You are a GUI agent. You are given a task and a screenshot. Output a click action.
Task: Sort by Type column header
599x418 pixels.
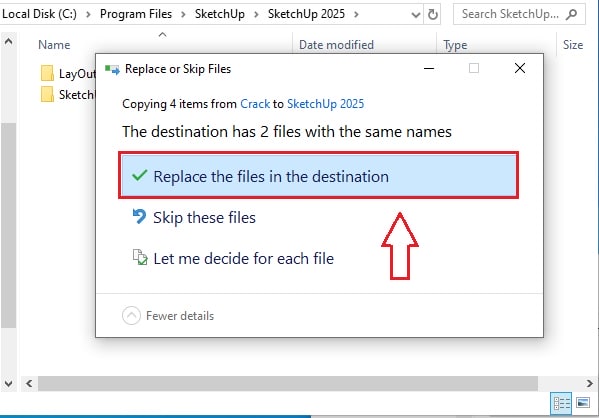pyautogui.click(x=455, y=45)
